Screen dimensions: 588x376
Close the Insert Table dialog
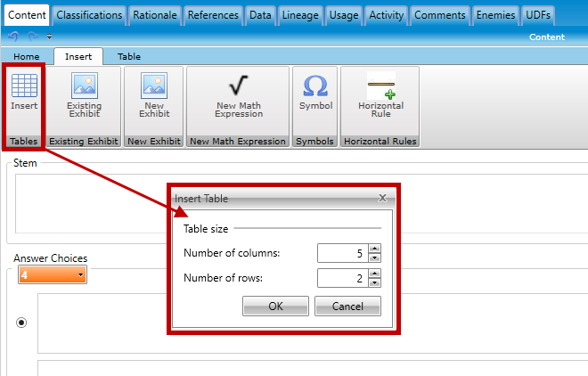point(382,198)
